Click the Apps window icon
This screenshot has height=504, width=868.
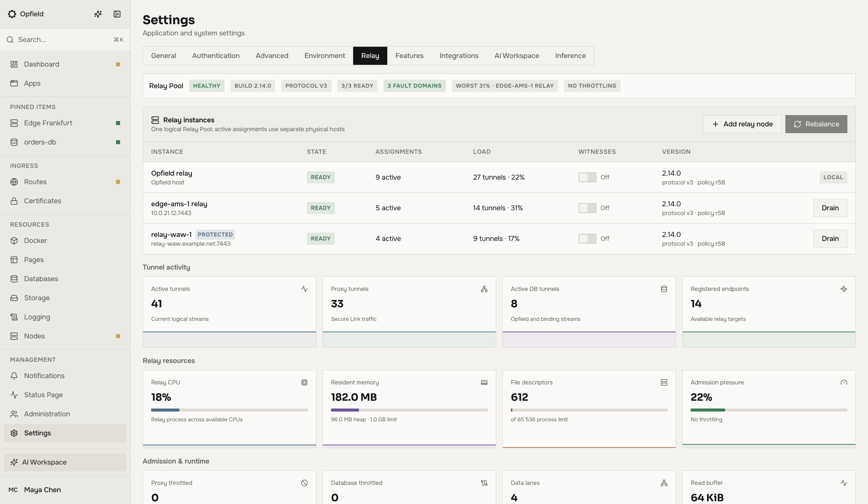coord(14,83)
